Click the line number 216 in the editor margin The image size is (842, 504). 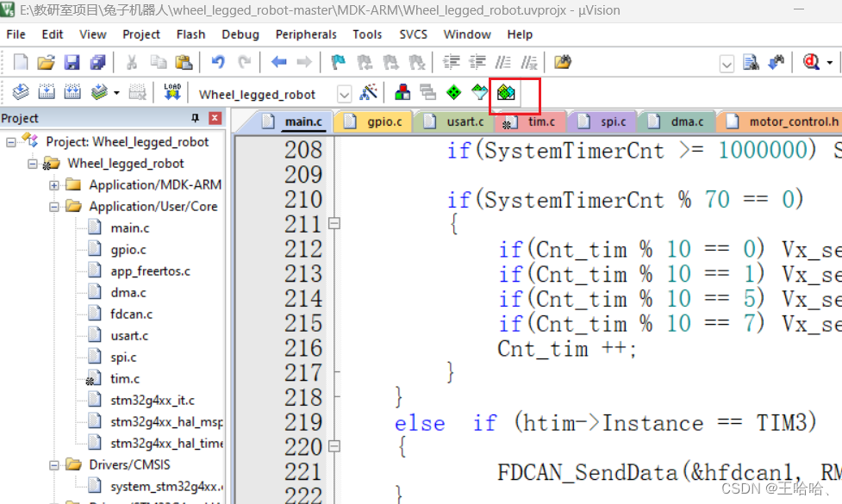coord(303,348)
